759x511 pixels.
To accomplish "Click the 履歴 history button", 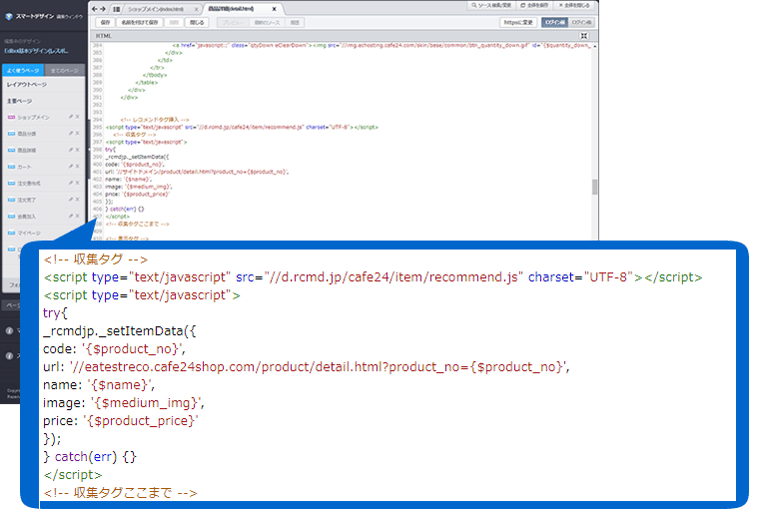I will pos(295,22).
